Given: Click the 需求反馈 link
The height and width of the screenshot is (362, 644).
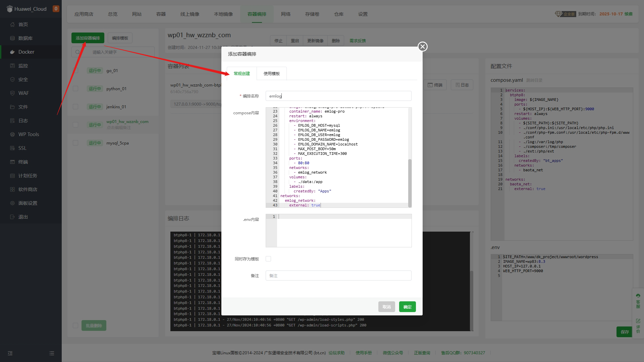Looking at the screenshot, I should [x=358, y=41].
